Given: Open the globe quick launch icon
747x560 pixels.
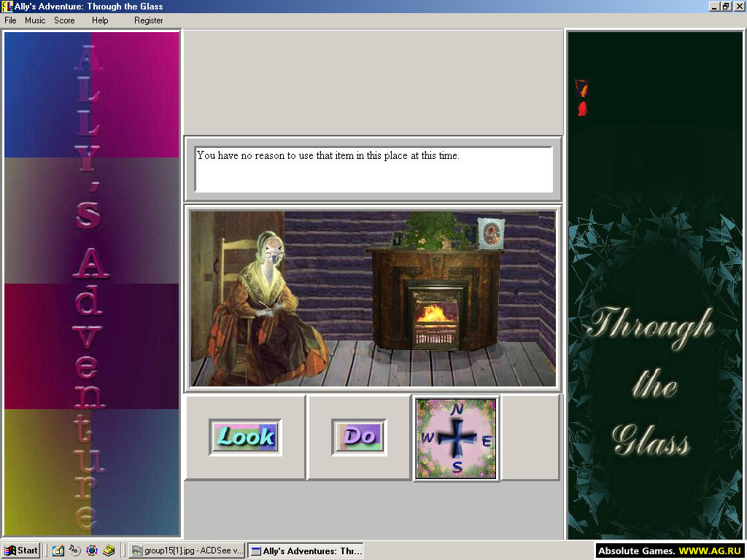Looking at the screenshot, I should (92, 551).
